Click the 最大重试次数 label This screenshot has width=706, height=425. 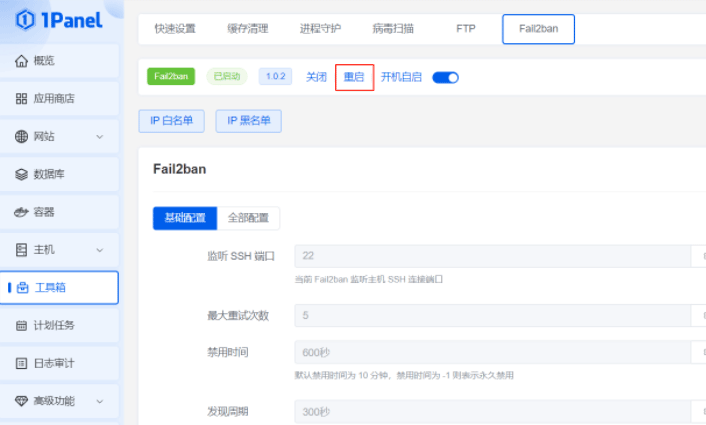pyautogui.click(x=238, y=316)
